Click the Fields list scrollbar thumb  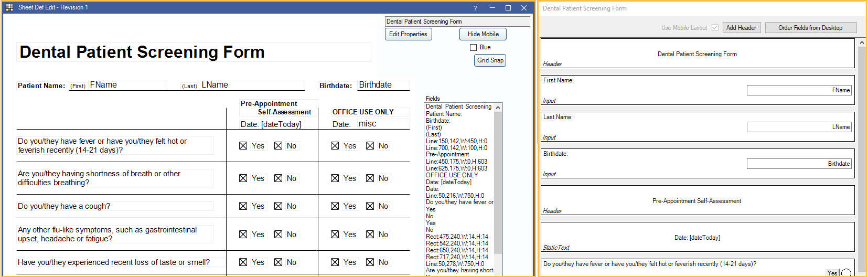point(498,183)
